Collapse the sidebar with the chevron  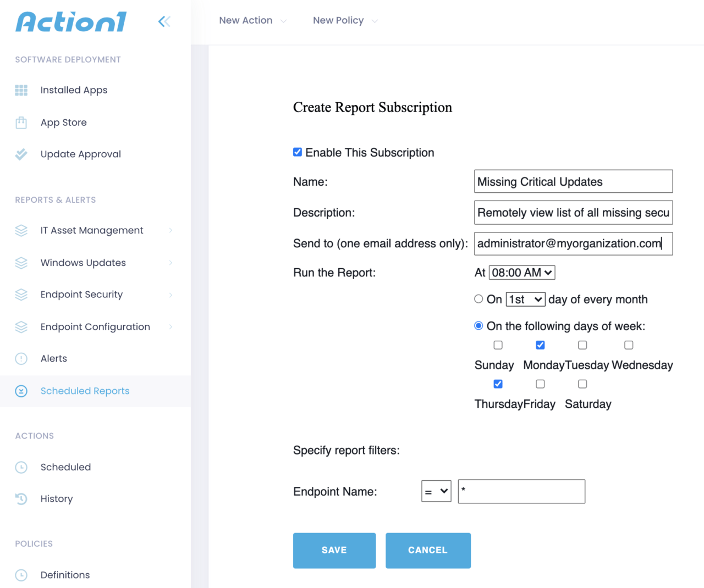pos(164,21)
